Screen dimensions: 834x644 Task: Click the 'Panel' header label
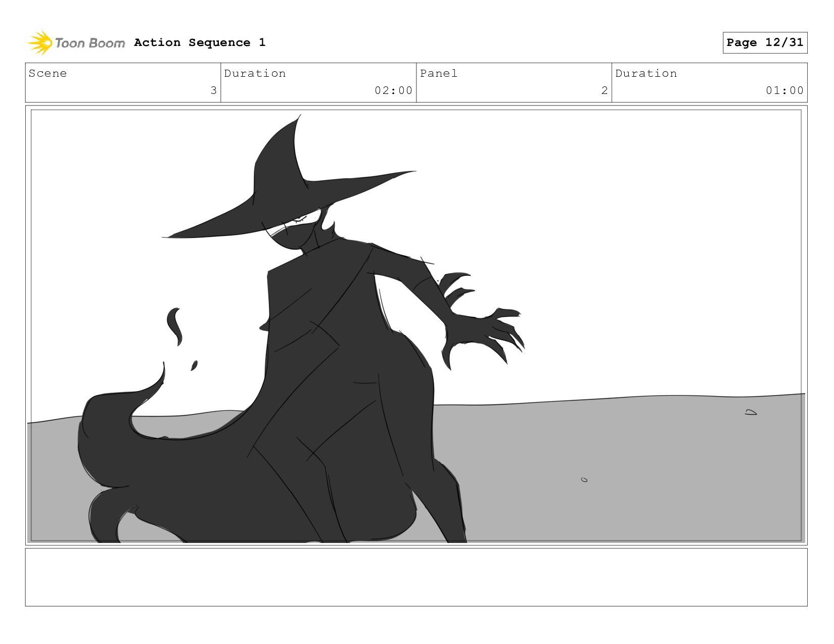[x=439, y=73]
